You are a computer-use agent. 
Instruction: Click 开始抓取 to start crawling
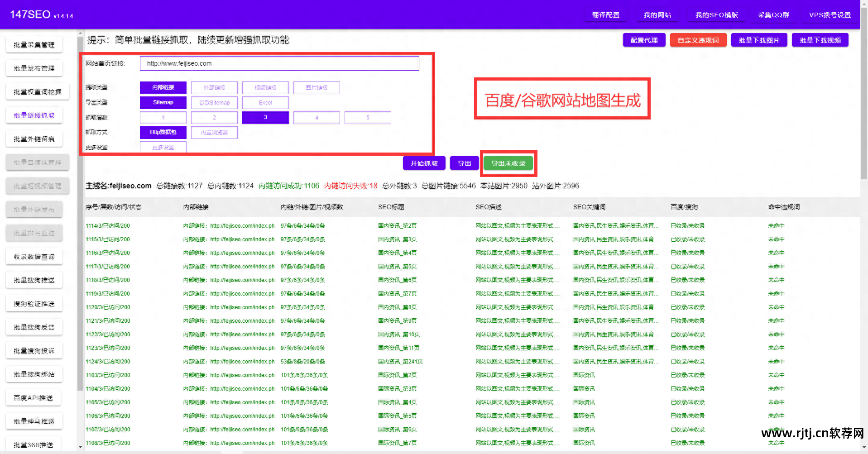pyautogui.click(x=424, y=163)
